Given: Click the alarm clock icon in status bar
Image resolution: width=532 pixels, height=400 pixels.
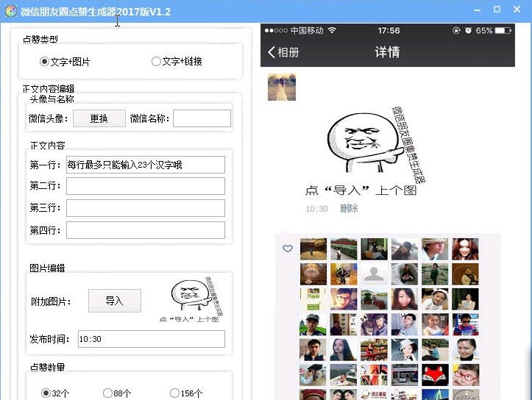Looking at the screenshot, I should tap(468, 30).
